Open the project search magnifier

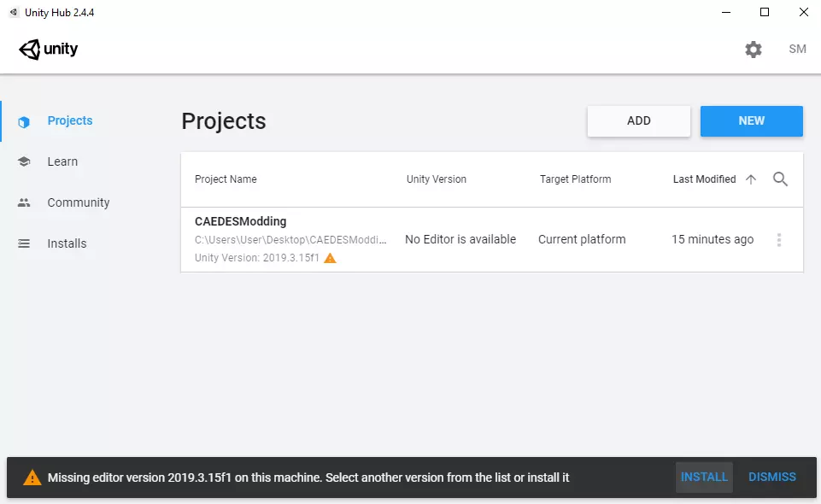780,179
